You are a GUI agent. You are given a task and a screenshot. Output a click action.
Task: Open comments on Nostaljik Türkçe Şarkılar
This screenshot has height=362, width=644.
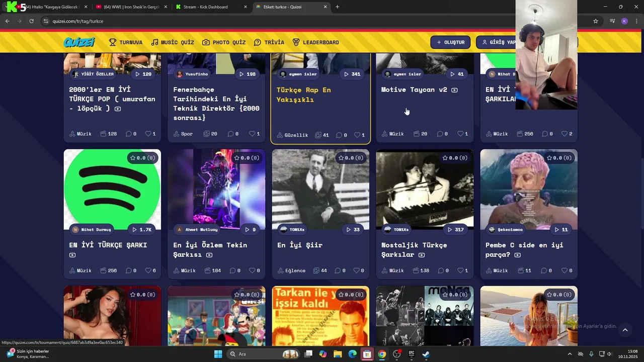tap(444, 270)
